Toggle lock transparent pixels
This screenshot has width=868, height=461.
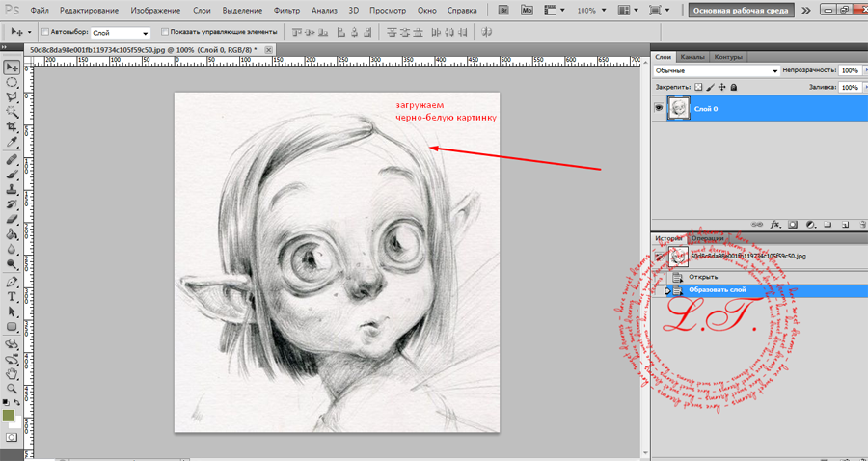click(698, 88)
